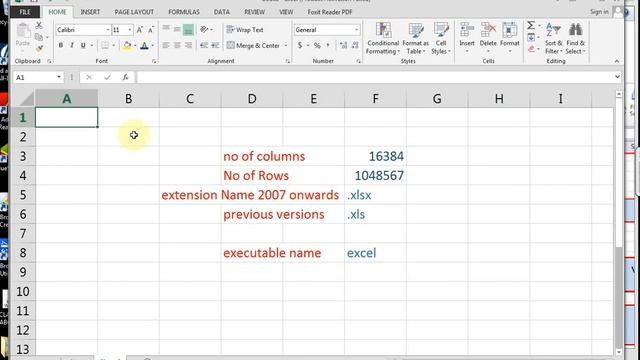Click into the formula bar
640x360 pixels.
(374, 77)
